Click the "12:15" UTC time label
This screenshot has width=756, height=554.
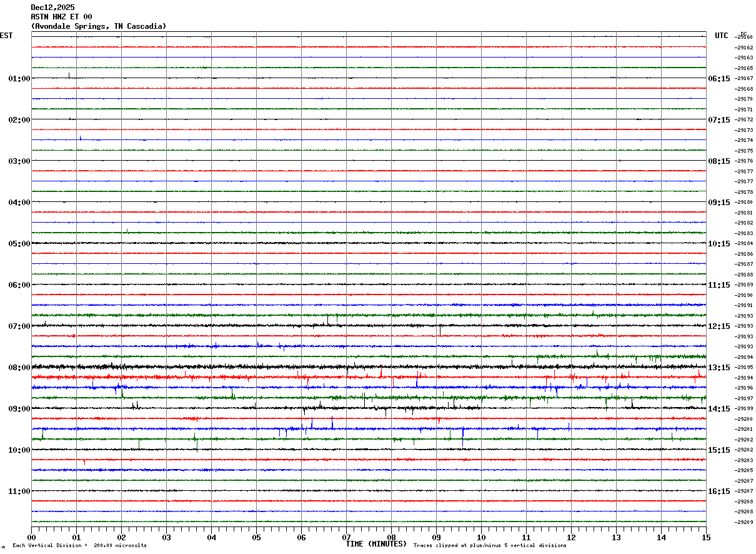719,326
